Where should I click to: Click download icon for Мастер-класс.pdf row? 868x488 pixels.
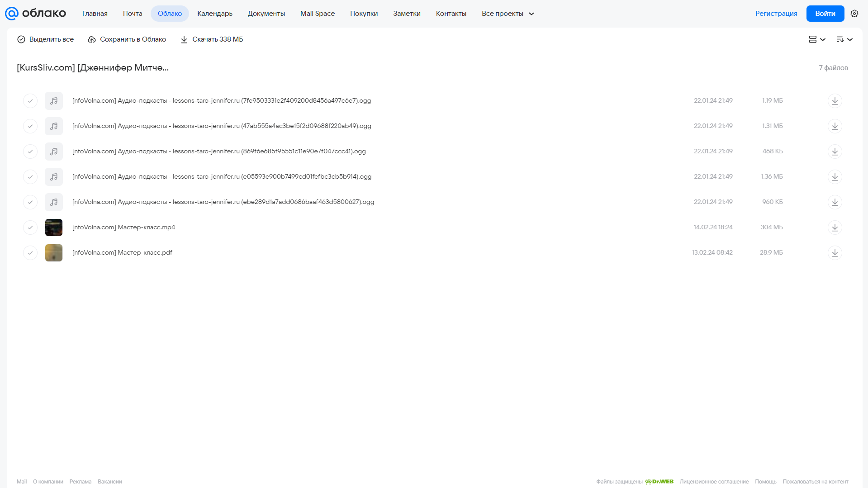coord(835,253)
